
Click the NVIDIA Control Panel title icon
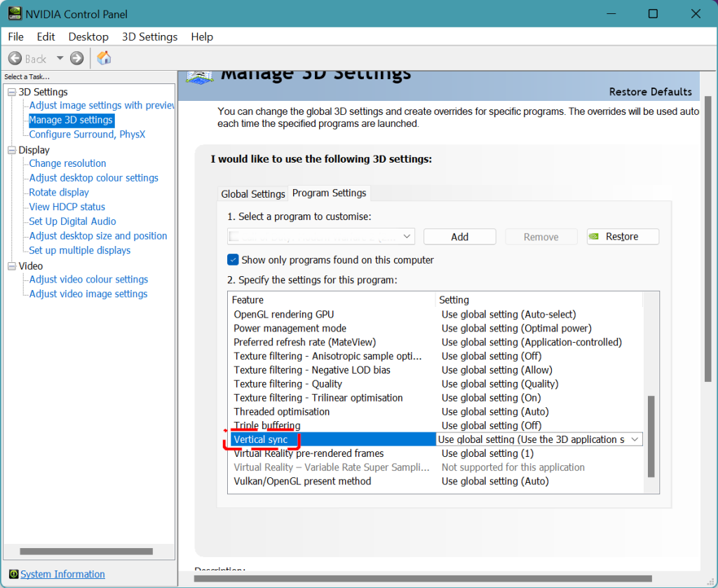tap(15, 13)
